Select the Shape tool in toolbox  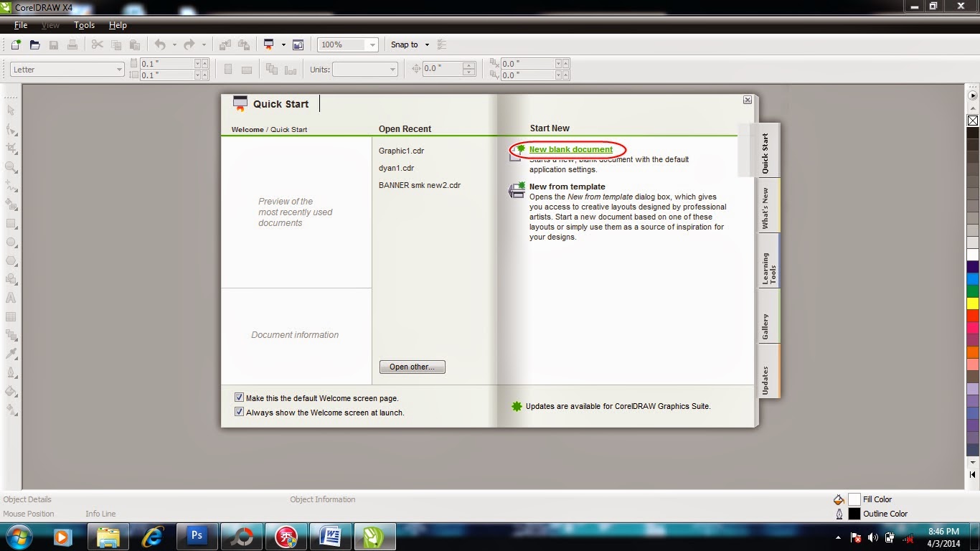coord(11,129)
